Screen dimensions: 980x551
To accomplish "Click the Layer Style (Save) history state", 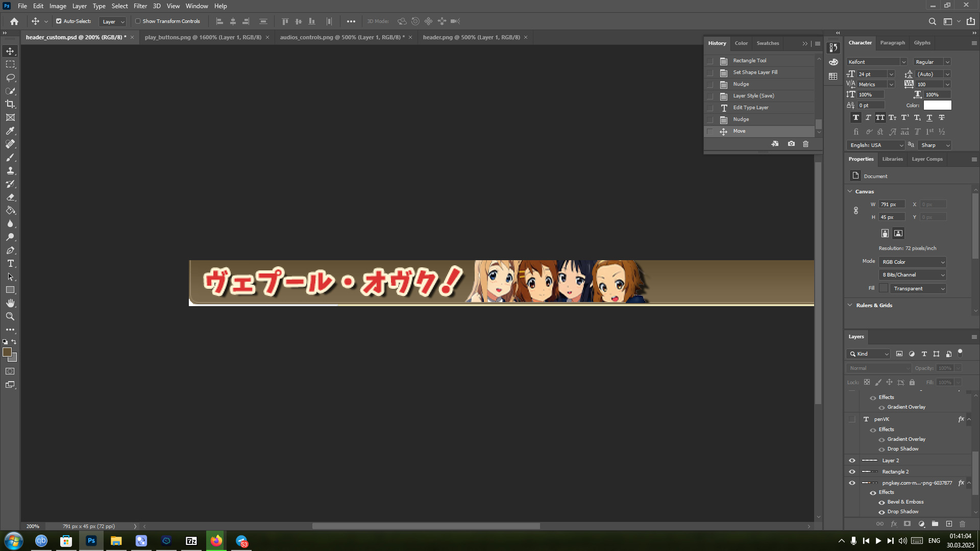I will click(753, 96).
